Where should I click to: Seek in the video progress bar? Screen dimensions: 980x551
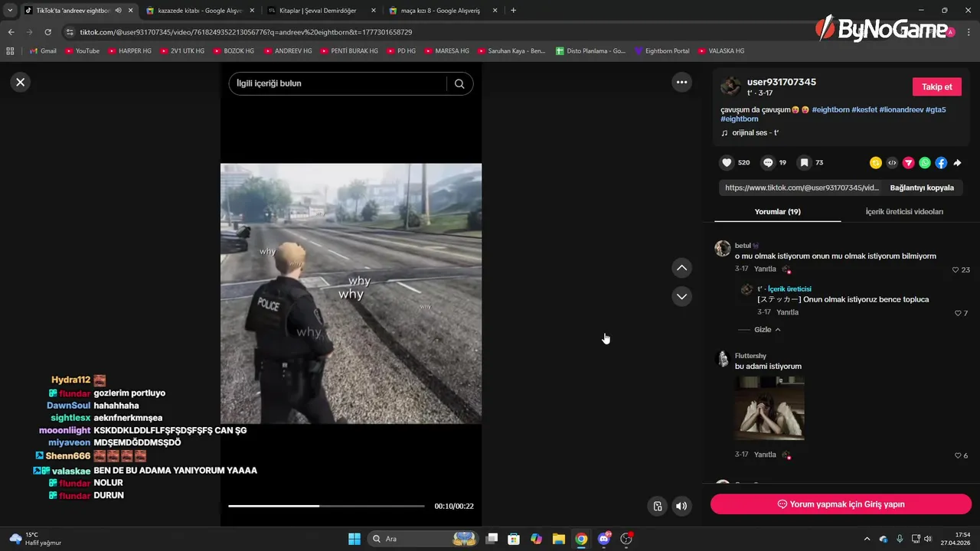tap(326, 506)
